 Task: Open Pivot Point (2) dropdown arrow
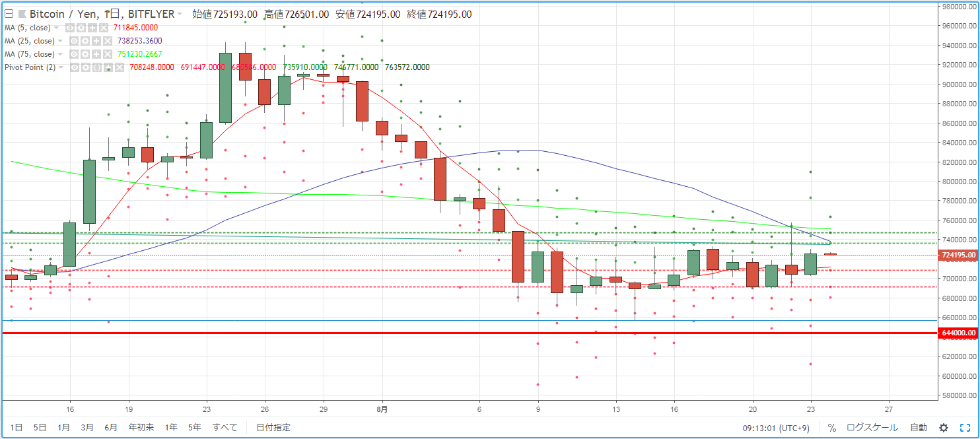coord(61,67)
